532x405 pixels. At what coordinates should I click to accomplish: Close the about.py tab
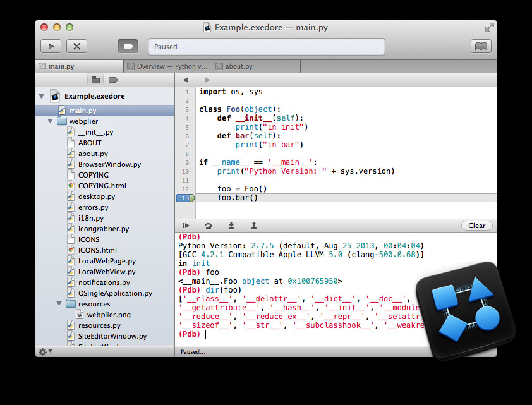[x=219, y=66]
